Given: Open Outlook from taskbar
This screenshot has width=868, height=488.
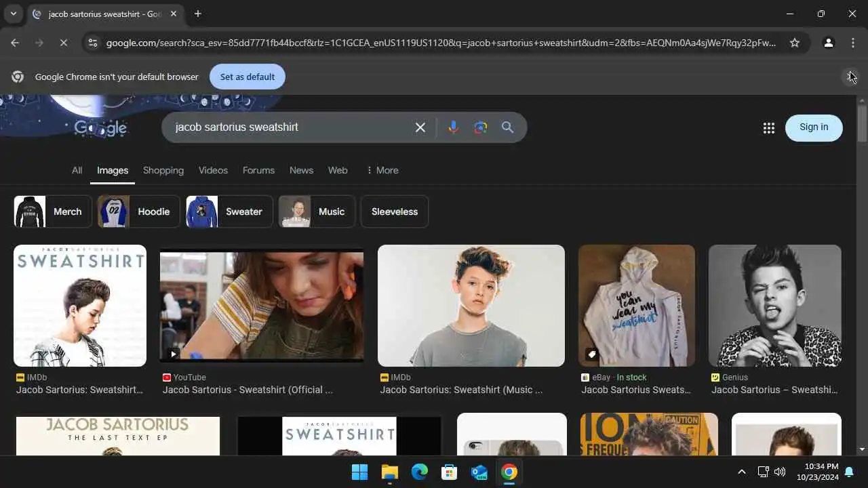Looking at the screenshot, I should point(479,472).
